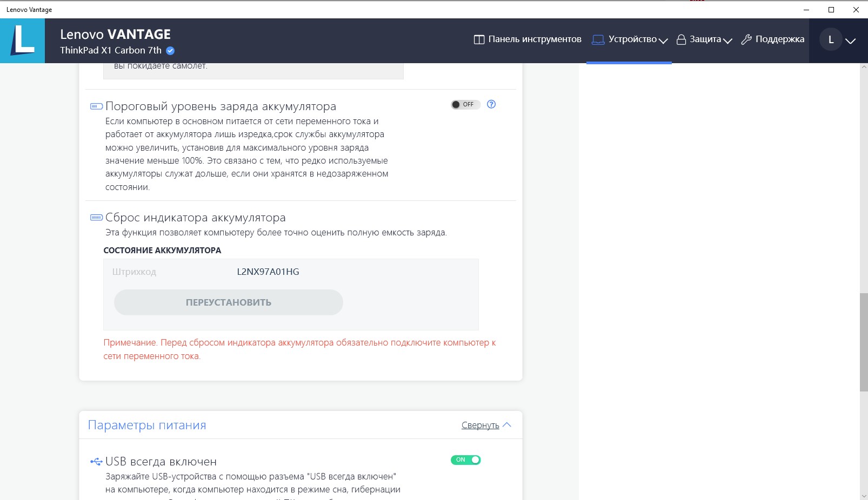Open Панель инструментов dashboard
Screen dimensions: 868x500
528,39
